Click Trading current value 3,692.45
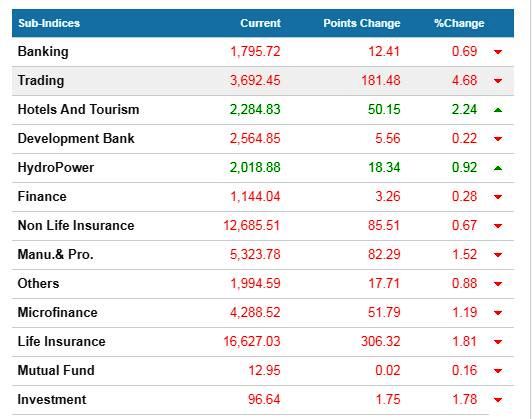Screen dimensions: 532x419 (255, 80)
